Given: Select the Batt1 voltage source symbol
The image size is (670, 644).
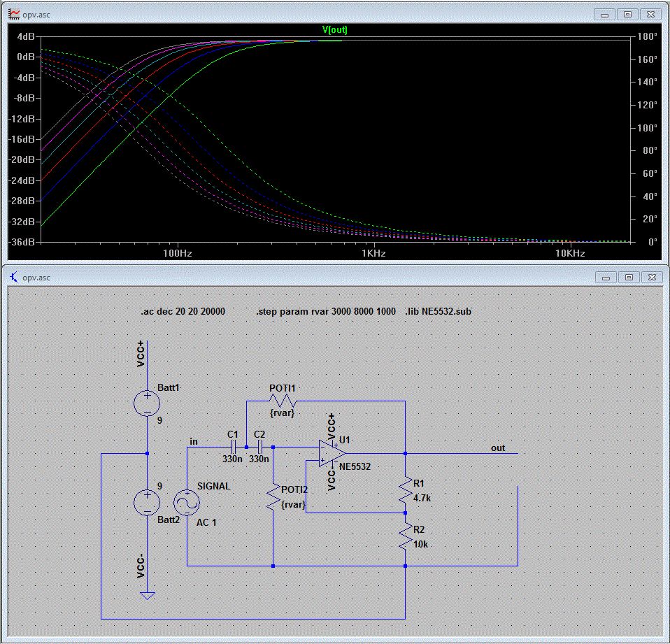Looking at the screenshot, I should pyautogui.click(x=147, y=402).
